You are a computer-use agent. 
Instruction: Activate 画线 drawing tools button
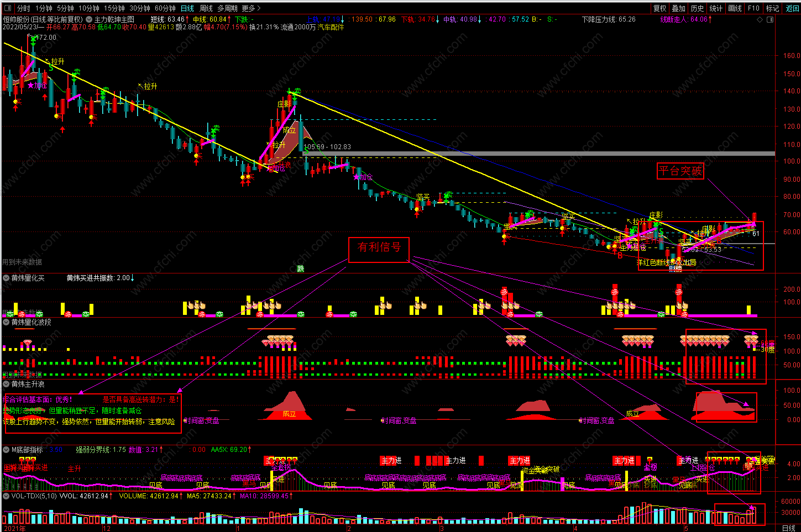735,8
